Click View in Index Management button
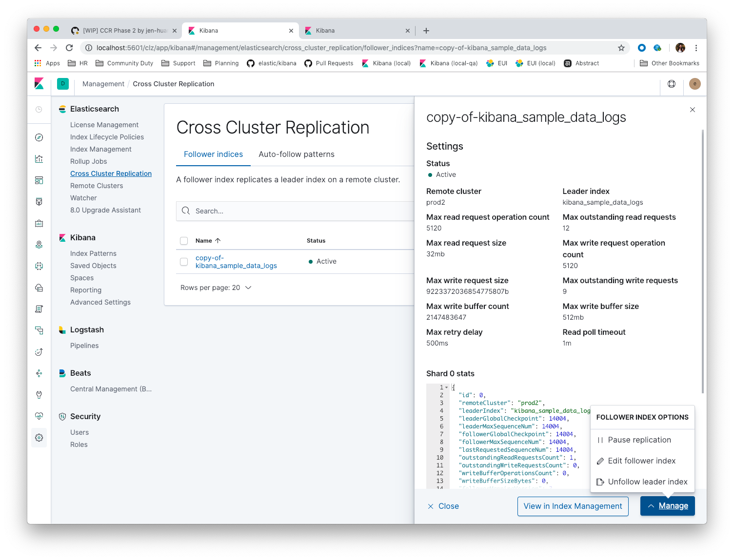The image size is (734, 560). [x=573, y=506]
